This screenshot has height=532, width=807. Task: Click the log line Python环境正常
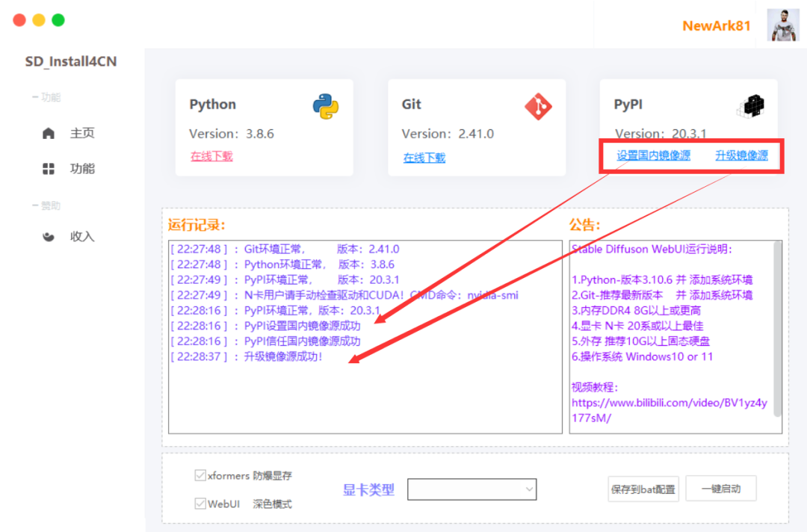tap(282, 265)
